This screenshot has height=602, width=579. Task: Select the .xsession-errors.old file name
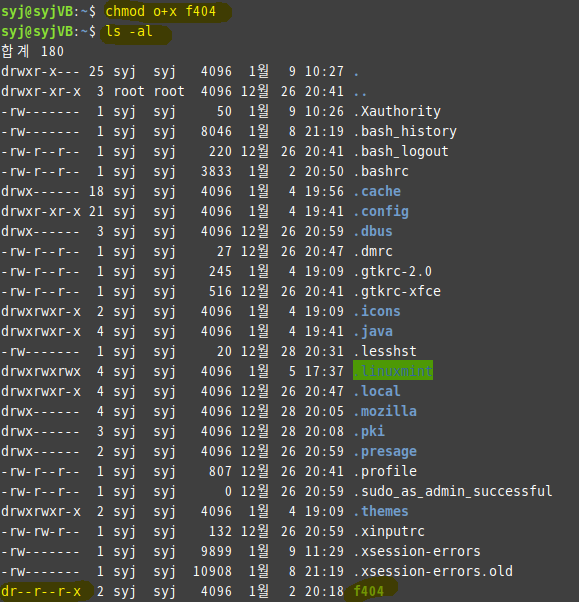(433, 571)
